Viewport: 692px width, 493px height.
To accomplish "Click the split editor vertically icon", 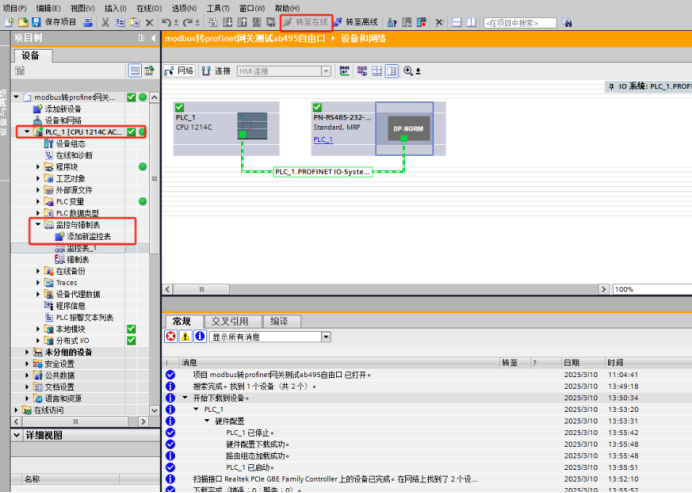I will [471, 22].
